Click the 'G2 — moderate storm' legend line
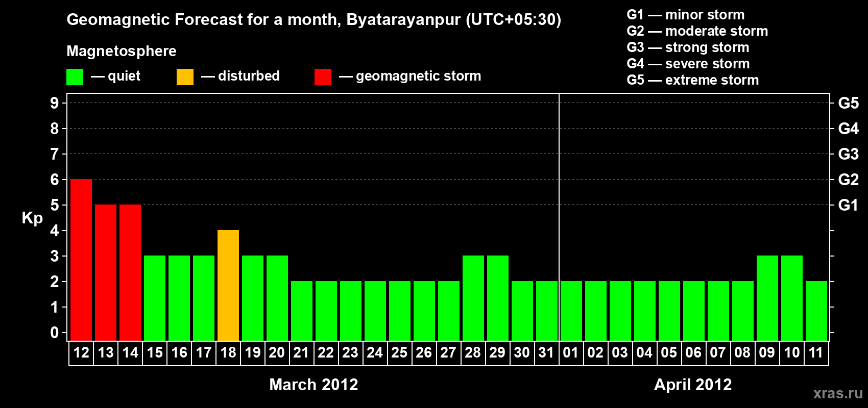Viewport: 868px width, 408px height. [x=697, y=31]
